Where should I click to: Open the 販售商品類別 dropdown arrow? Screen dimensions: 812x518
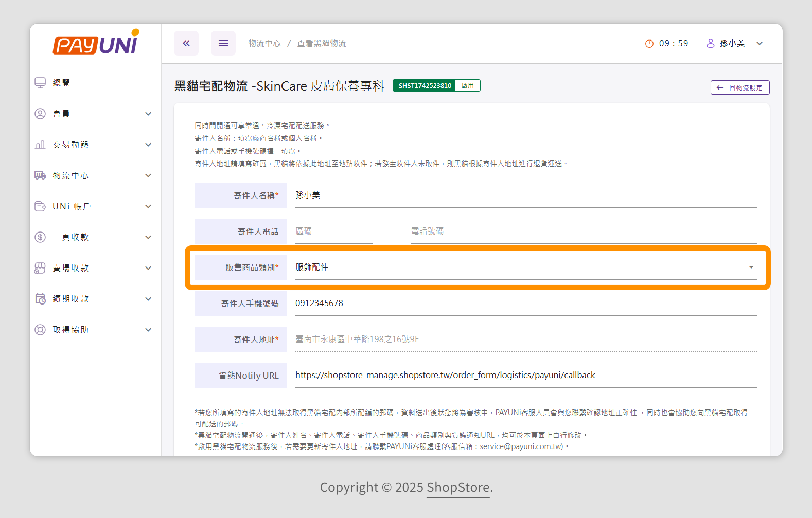tap(751, 267)
